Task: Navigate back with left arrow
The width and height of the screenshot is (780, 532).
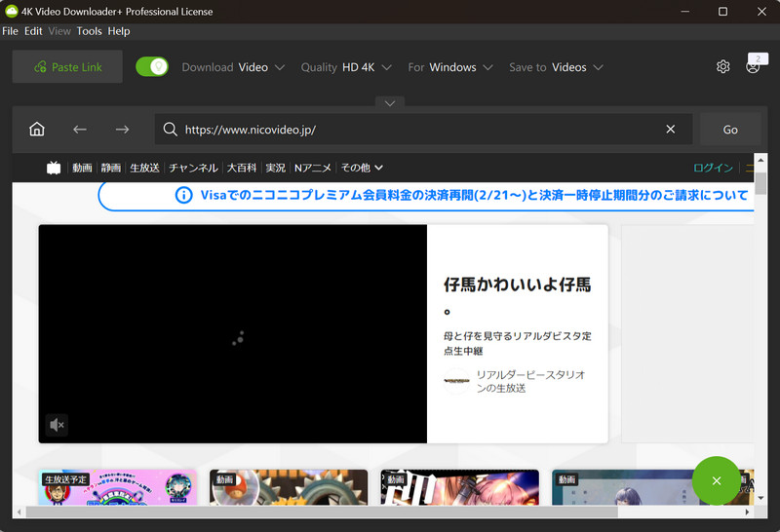Action: tap(80, 130)
